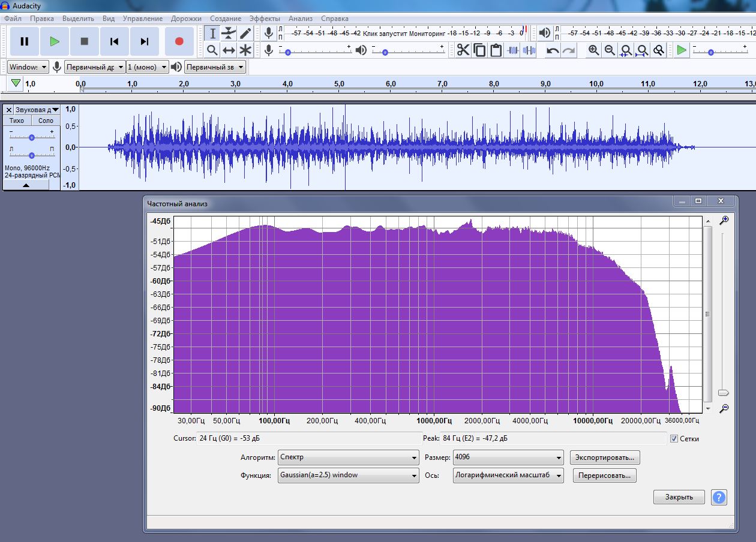Open the Gaussian window function dropdown
The image size is (756, 542).
coord(349,475)
